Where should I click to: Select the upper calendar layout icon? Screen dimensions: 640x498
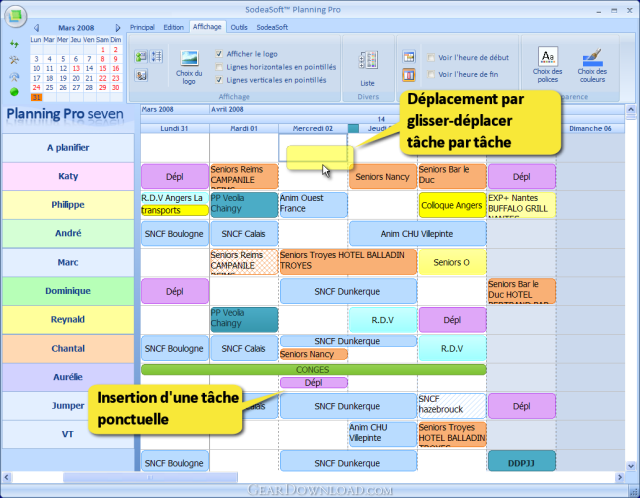coord(409,56)
